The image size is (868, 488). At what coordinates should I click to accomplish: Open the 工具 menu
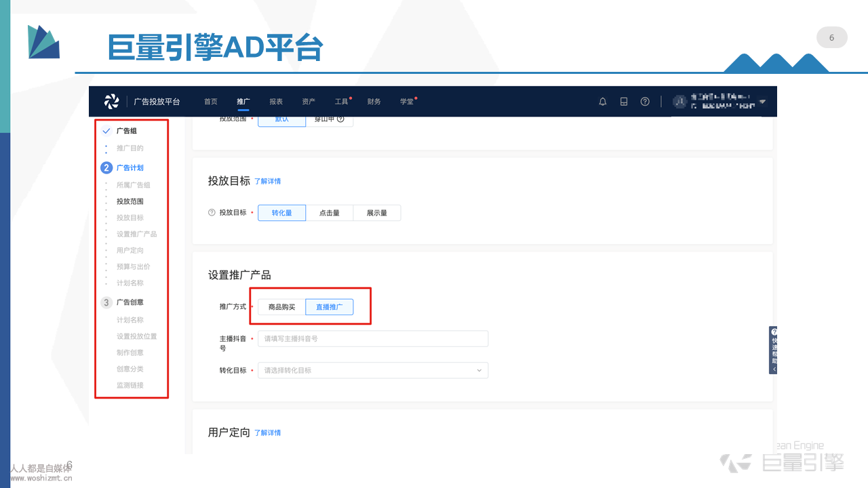(x=341, y=102)
